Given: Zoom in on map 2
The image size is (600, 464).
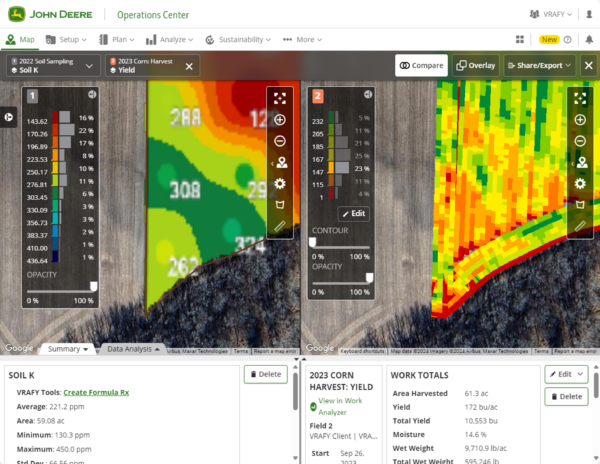Looking at the screenshot, I should [x=580, y=120].
